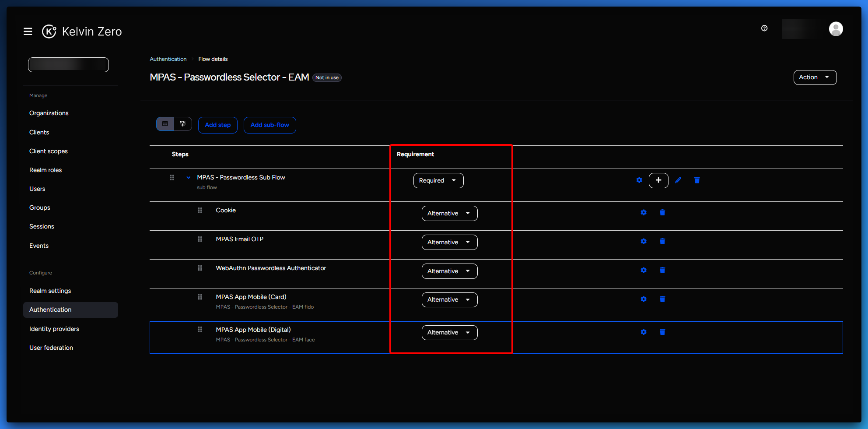Viewport: 868px width, 429px height.
Task: Open settings for MPAS App Mobile (Digital)
Action: (x=644, y=332)
